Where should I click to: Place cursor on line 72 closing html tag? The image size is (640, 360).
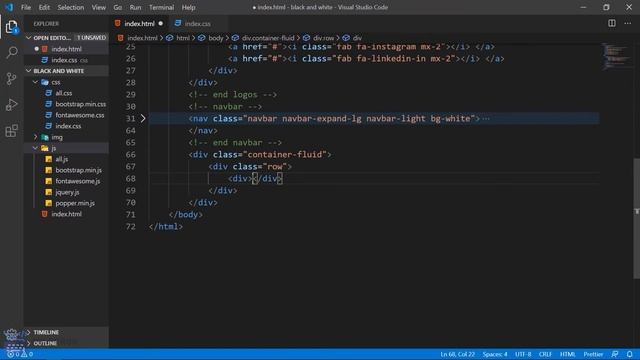coord(166,227)
